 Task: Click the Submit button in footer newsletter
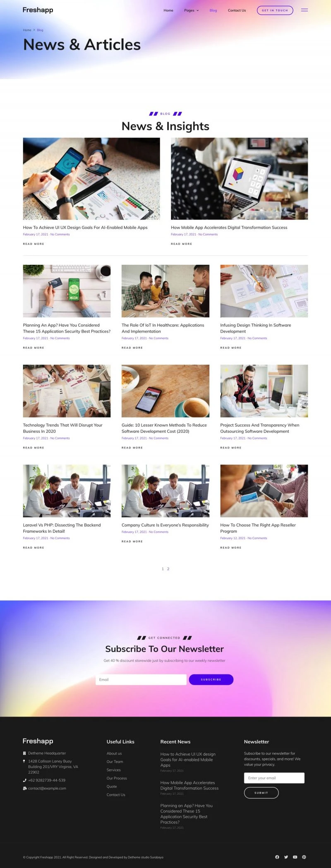261,793
